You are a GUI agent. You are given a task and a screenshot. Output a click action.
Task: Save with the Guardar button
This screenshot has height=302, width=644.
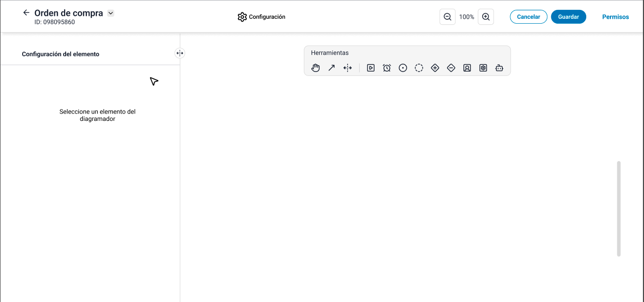point(568,17)
